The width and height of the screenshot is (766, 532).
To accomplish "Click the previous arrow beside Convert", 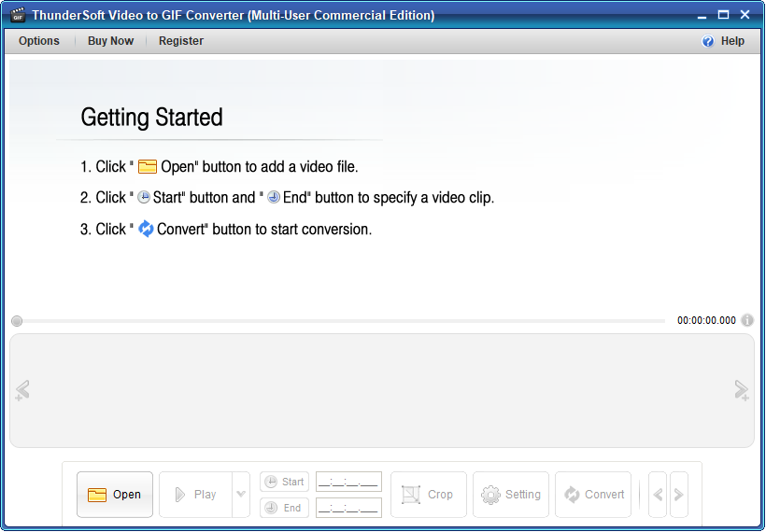I will click(x=658, y=495).
